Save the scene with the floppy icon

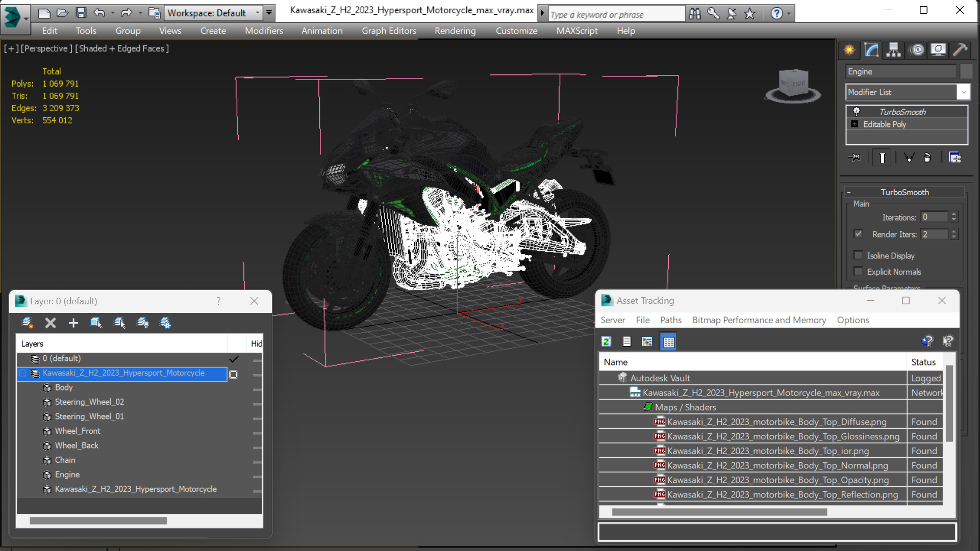(x=81, y=13)
